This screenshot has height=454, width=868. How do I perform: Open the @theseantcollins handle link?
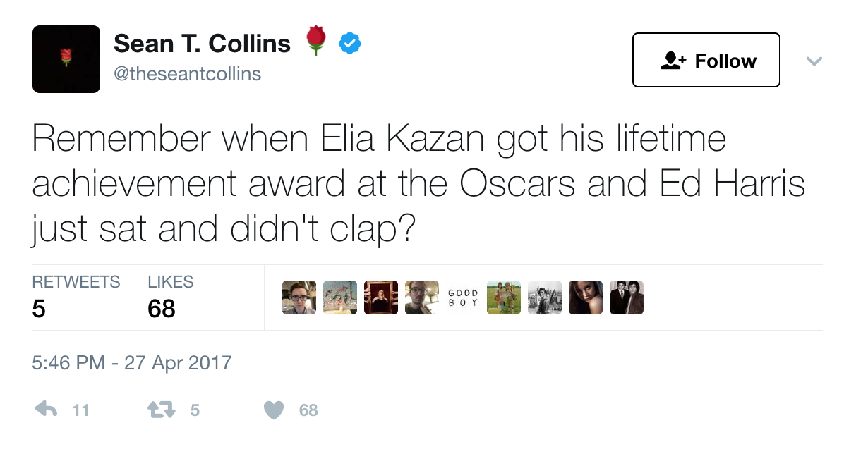point(187,73)
